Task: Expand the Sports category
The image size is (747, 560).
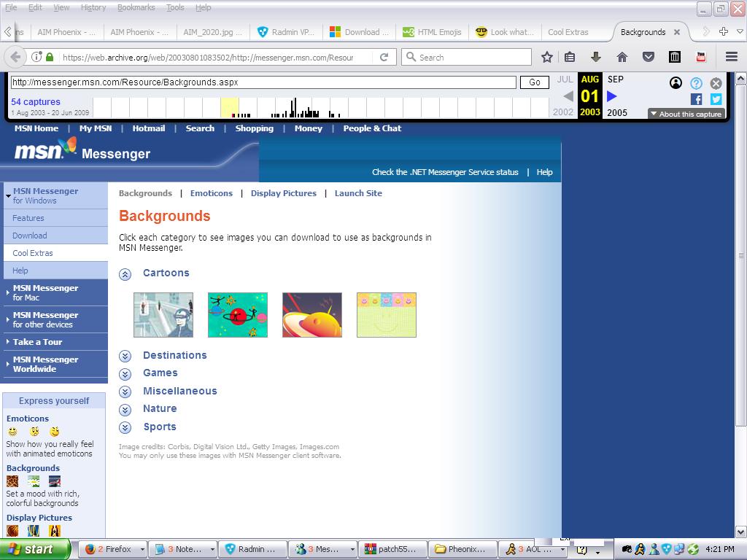Action: [125, 427]
